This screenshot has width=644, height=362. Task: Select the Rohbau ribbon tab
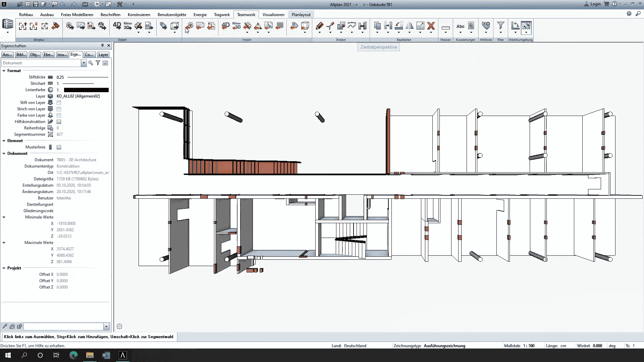25,15
